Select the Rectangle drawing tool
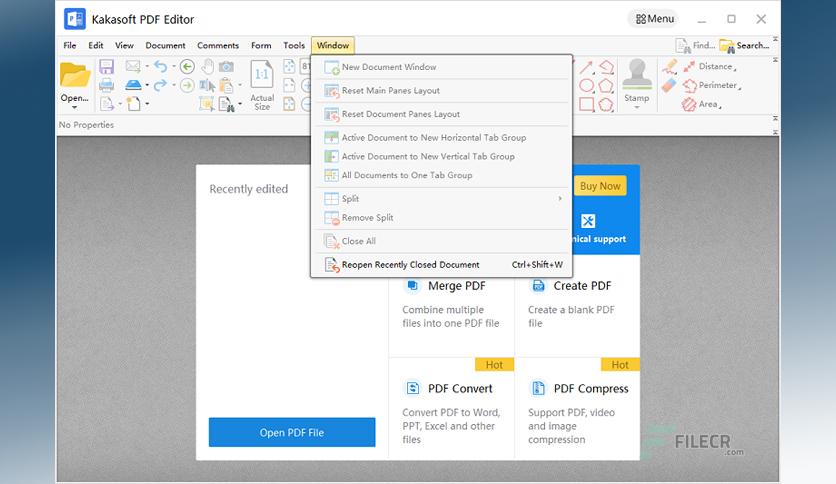The image size is (836, 484). 586,104
